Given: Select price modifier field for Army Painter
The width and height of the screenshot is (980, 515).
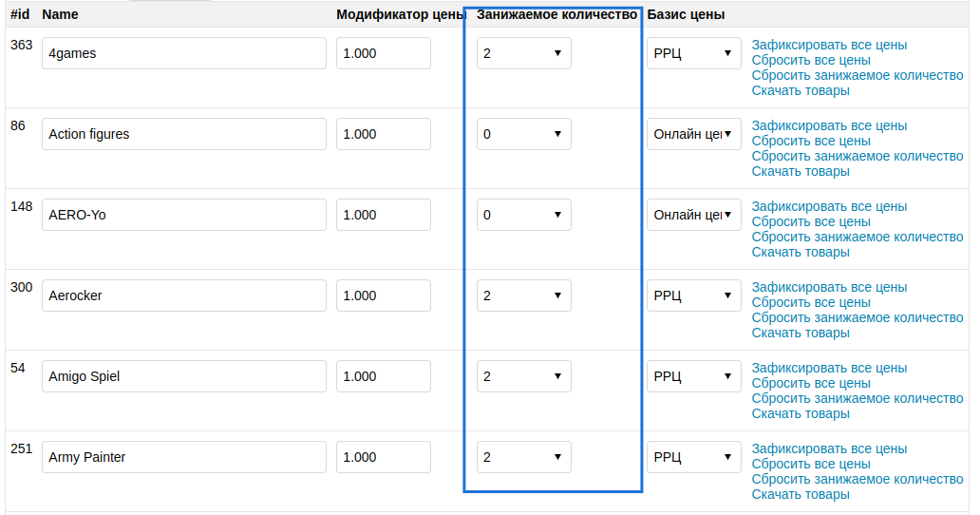Looking at the screenshot, I should point(383,457).
